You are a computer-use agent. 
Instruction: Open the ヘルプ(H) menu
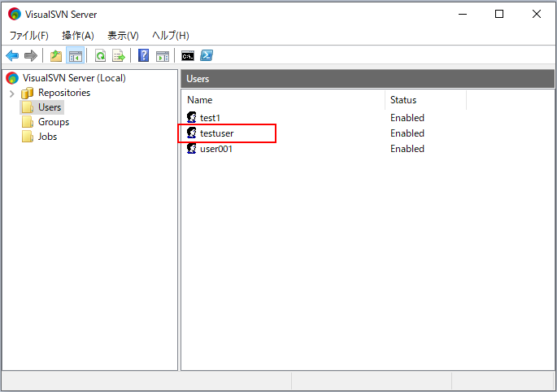[x=171, y=36]
